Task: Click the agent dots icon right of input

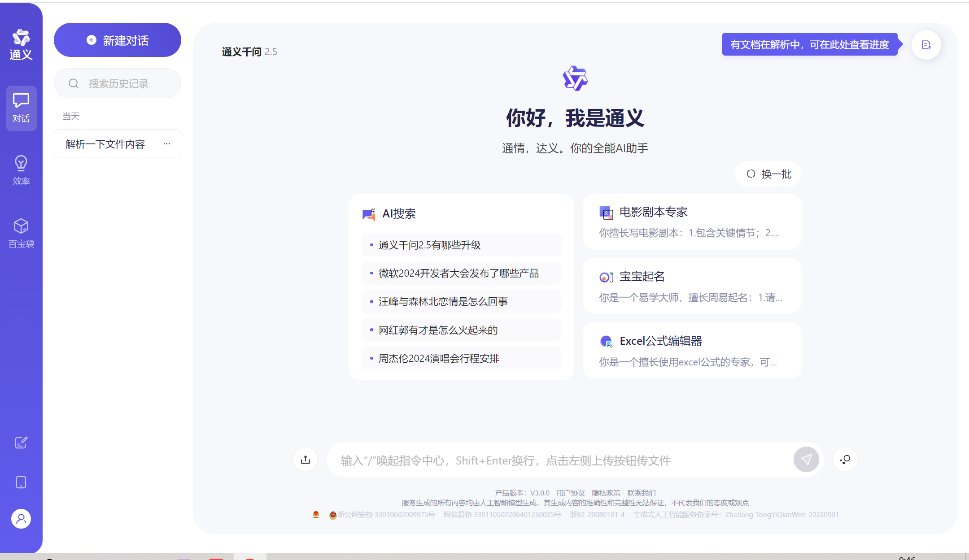Action: [845, 460]
